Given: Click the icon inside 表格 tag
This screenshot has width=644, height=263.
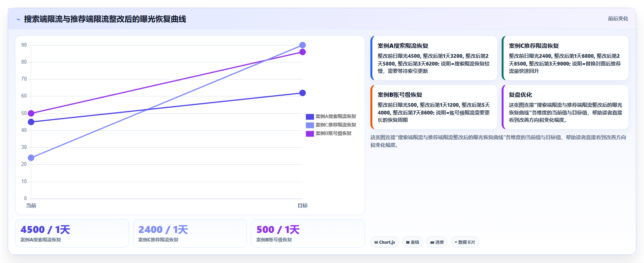Looking at the screenshot, I should 408,243.
